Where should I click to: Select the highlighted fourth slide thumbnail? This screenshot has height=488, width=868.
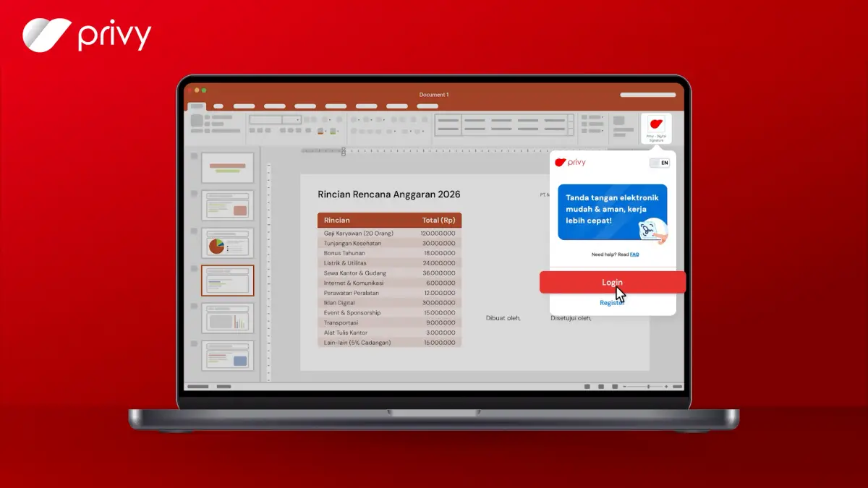point(227,281)
